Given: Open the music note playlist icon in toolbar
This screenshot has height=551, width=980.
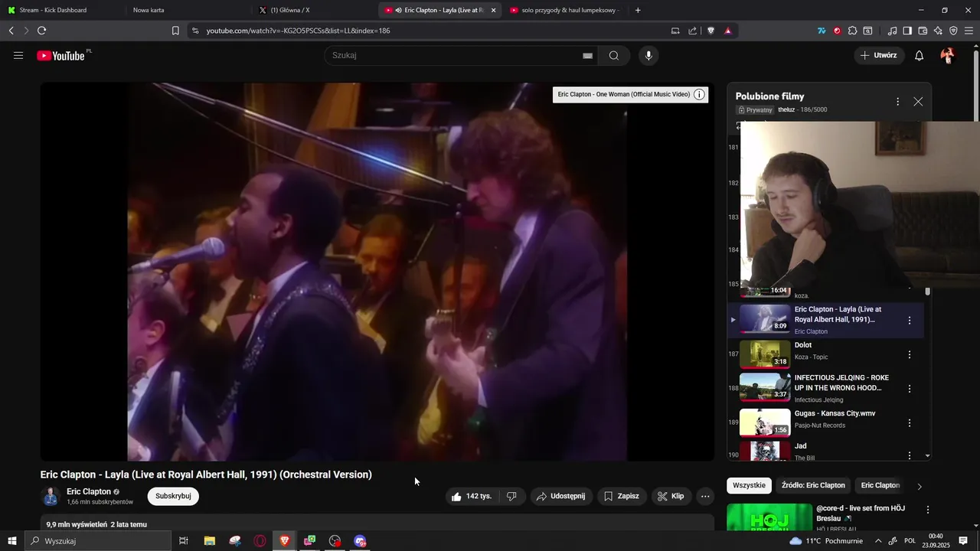Looking at the screenshot, I should 893,31.
